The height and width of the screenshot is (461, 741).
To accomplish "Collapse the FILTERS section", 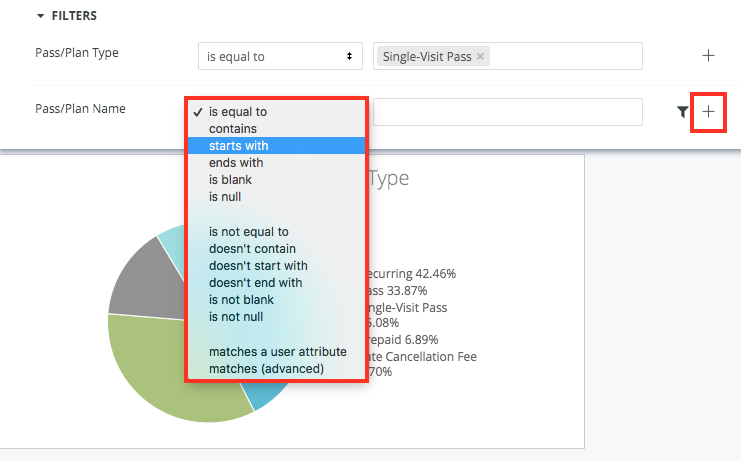I will pos(41,16).
